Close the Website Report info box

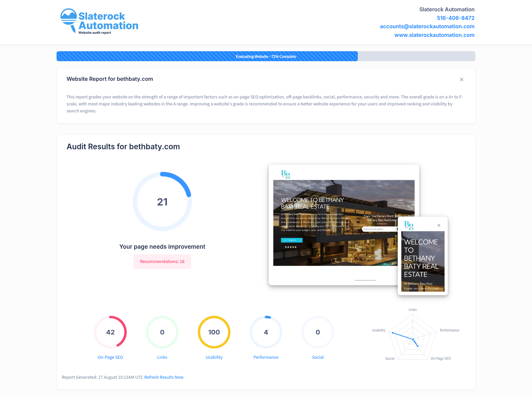tap(462, 79)
